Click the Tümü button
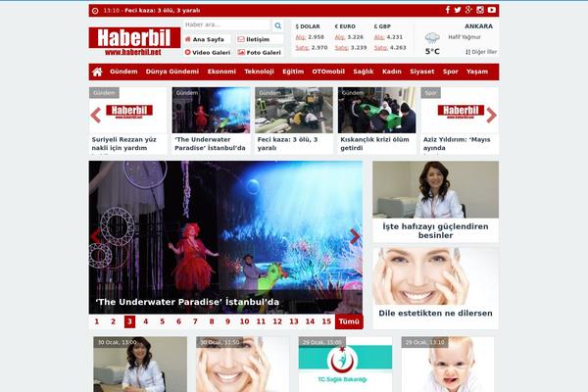 349,321
